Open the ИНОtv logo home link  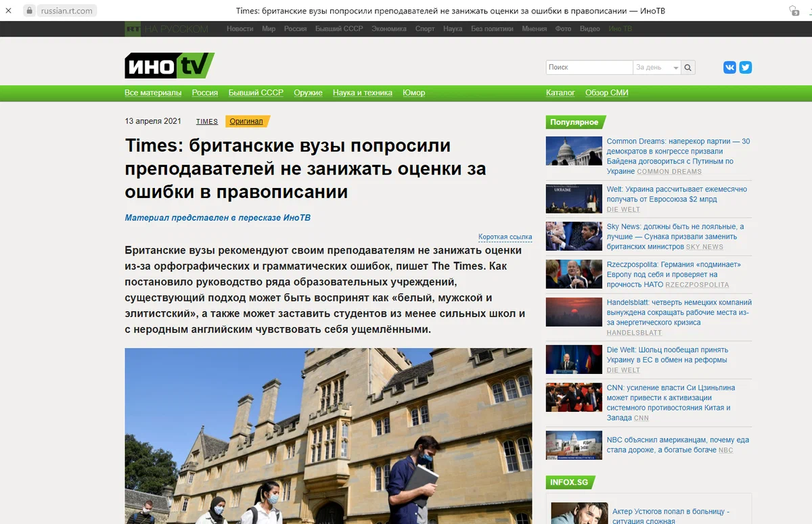(169, 66)
